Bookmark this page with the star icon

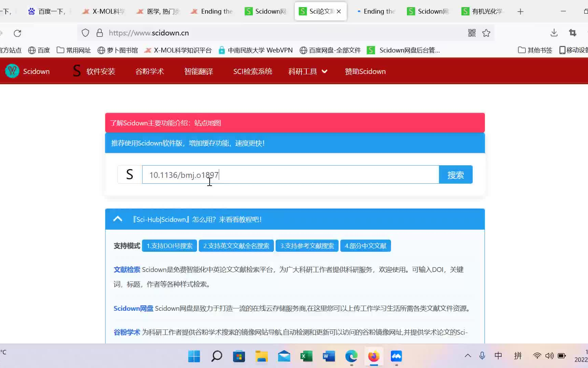click(x=486, y=33)
